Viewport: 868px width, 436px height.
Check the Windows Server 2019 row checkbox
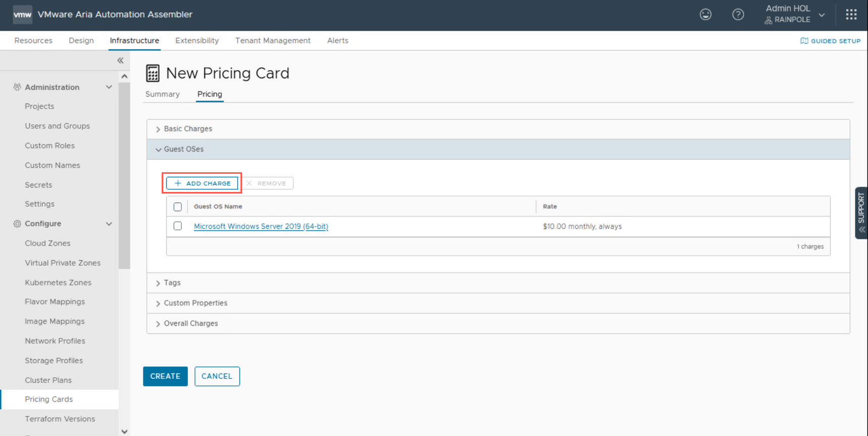tap(177, 226)
